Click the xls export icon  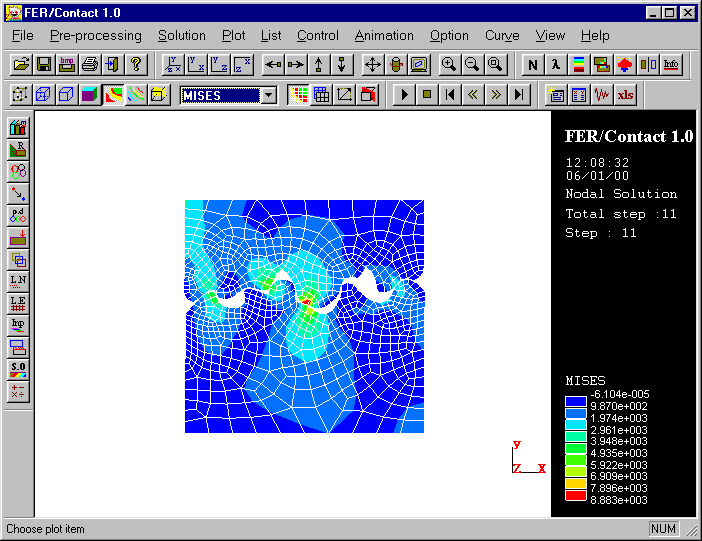coord(626,95)
